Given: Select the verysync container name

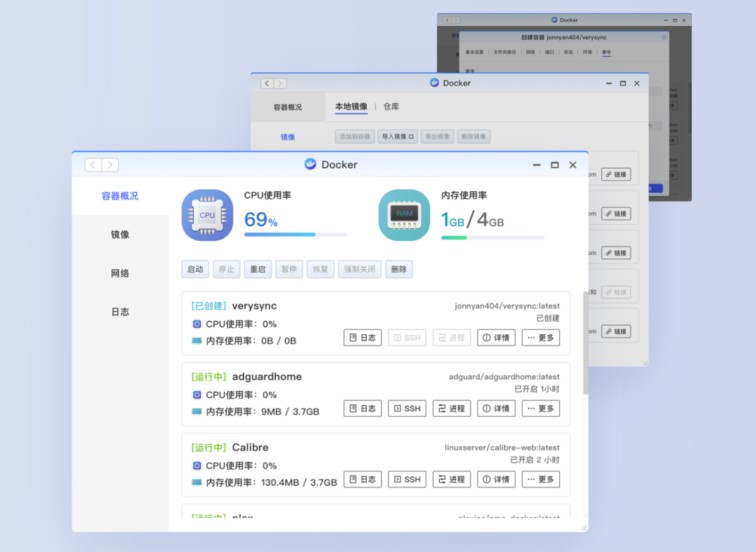Looking at the screenshot, I should pyautogui.click(x=255, y=306).
